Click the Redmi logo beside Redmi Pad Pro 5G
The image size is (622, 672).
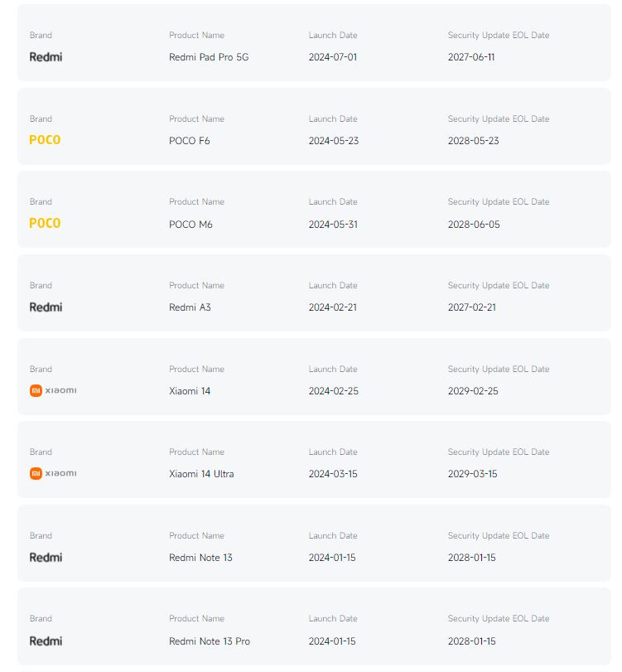(46, 57)
